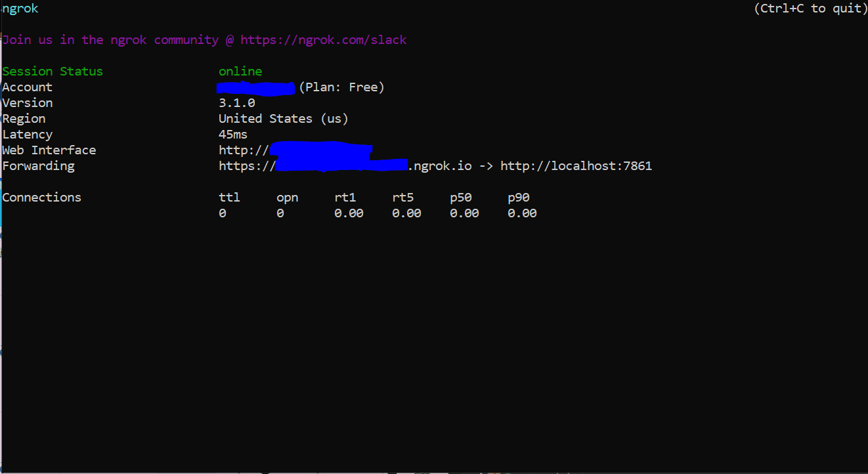Click the 'rt5' column header

pyautogui.click(x=402, y=198)
